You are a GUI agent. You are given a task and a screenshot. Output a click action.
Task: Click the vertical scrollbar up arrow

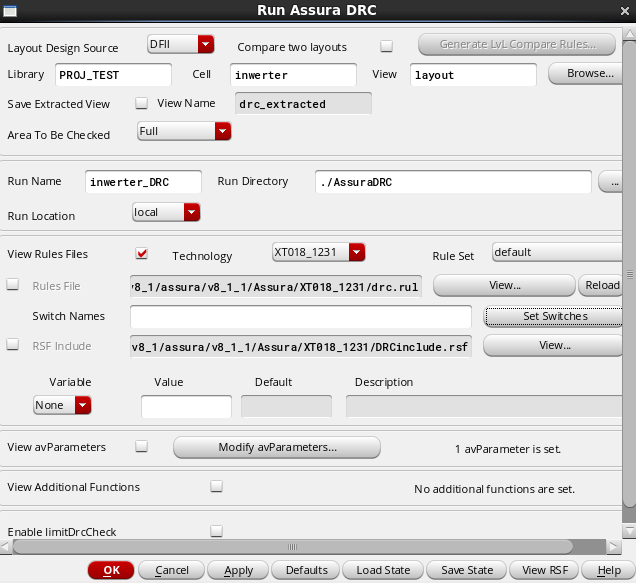point(630,34)
